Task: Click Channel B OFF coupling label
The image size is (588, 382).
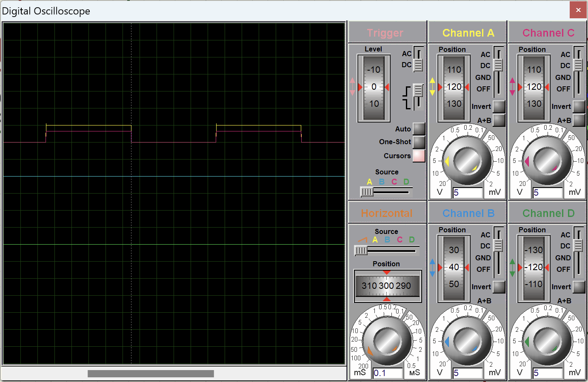Action: [x=483, y=269]
